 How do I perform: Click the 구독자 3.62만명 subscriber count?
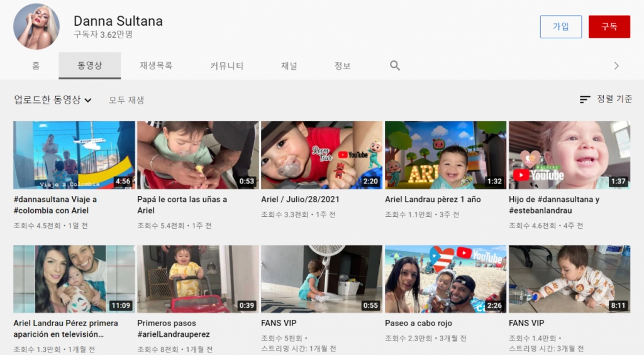click(103, 35)
